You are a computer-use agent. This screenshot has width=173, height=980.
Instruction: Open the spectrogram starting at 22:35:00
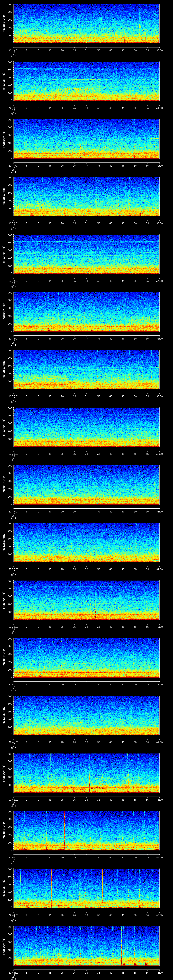pyautogui.click(x=87, y=369)
